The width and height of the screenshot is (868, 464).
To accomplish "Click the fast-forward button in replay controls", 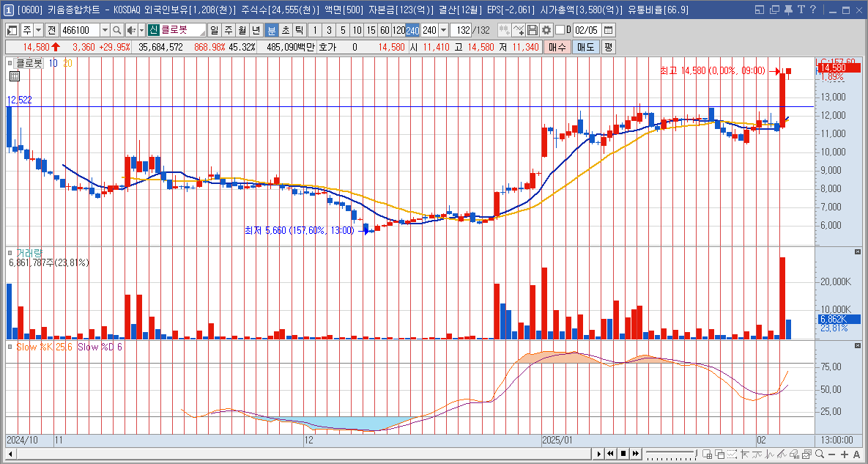I will (x=636, y=454).
